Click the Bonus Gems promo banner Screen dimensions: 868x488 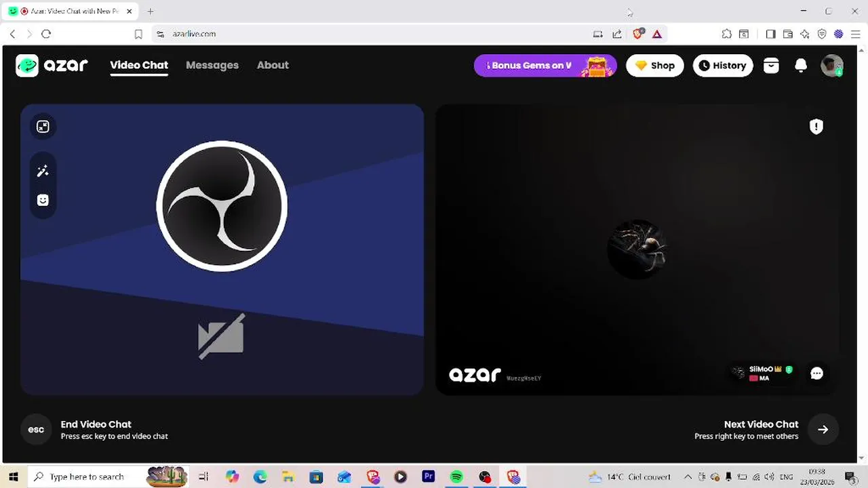(545, 66)
